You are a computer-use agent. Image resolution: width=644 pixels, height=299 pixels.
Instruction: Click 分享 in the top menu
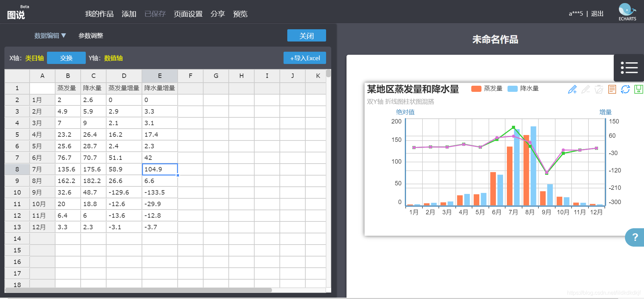[218, 14]
